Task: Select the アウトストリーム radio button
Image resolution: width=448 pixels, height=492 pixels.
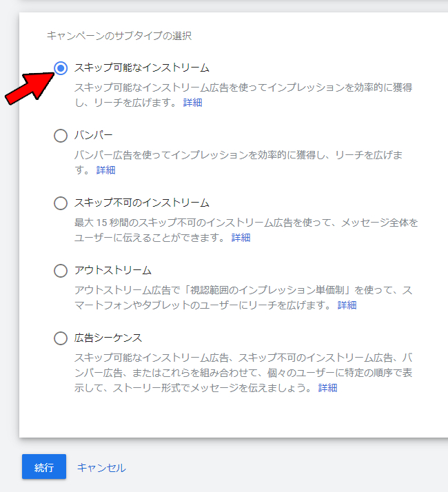Action: point(61,271)
